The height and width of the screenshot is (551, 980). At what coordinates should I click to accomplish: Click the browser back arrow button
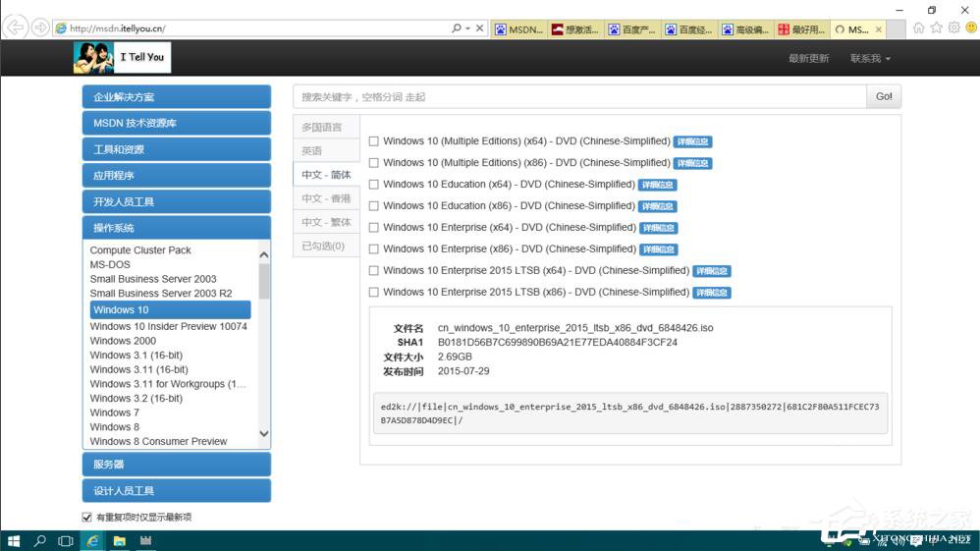pyautogui.click(x=15, y=28)
